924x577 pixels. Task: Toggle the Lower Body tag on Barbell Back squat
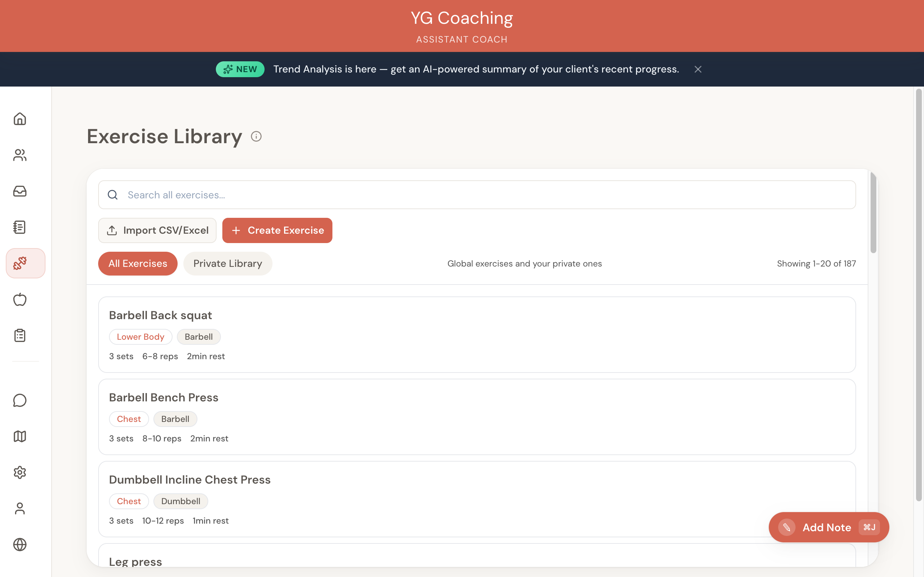click(x=140, y=336)
